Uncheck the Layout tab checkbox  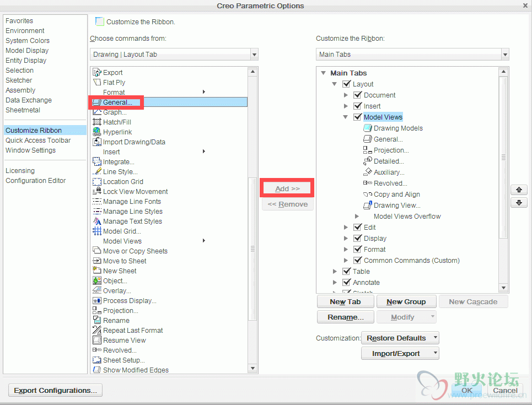pos(346,84)
